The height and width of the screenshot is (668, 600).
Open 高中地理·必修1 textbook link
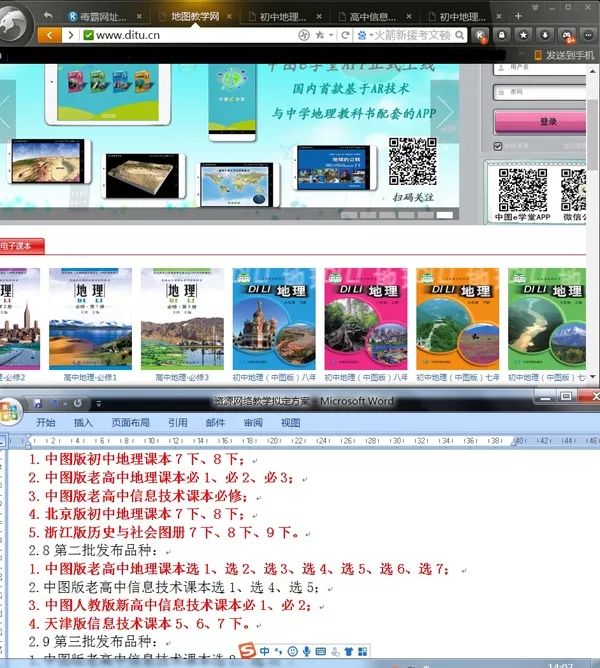[90, 377]
